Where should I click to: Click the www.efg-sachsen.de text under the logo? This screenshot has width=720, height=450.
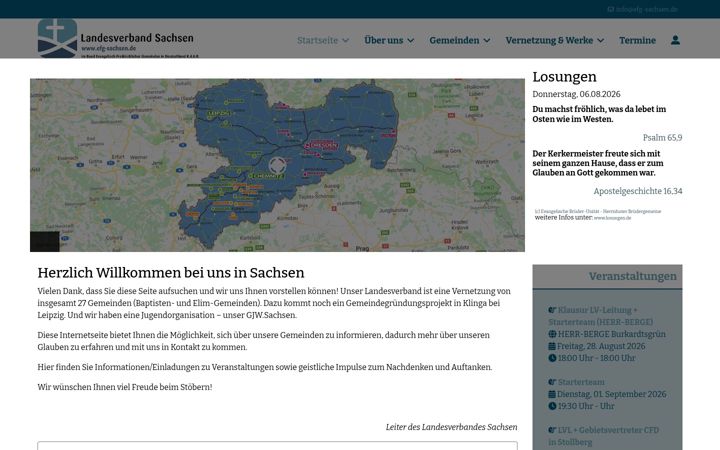109,48
